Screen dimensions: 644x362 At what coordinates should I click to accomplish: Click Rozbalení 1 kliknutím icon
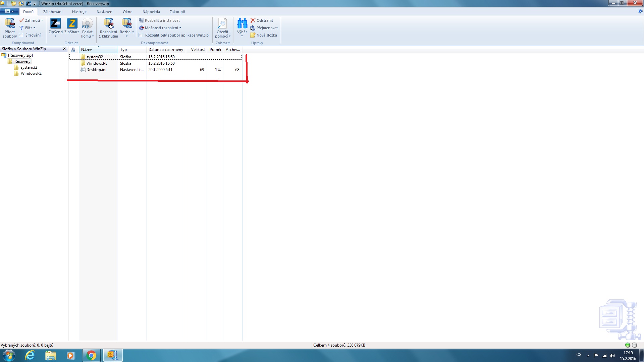tap(108, 23)
